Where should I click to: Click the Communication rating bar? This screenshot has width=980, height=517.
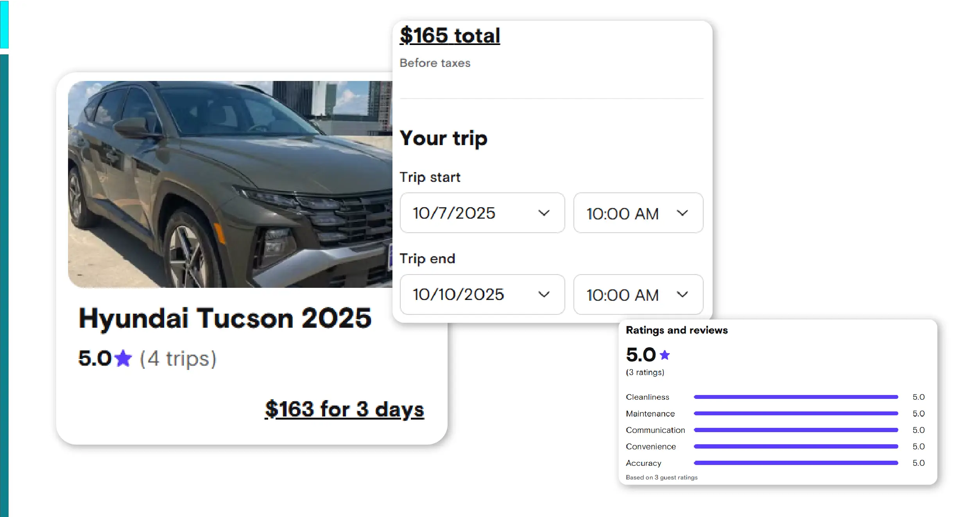tap(795, 430)
